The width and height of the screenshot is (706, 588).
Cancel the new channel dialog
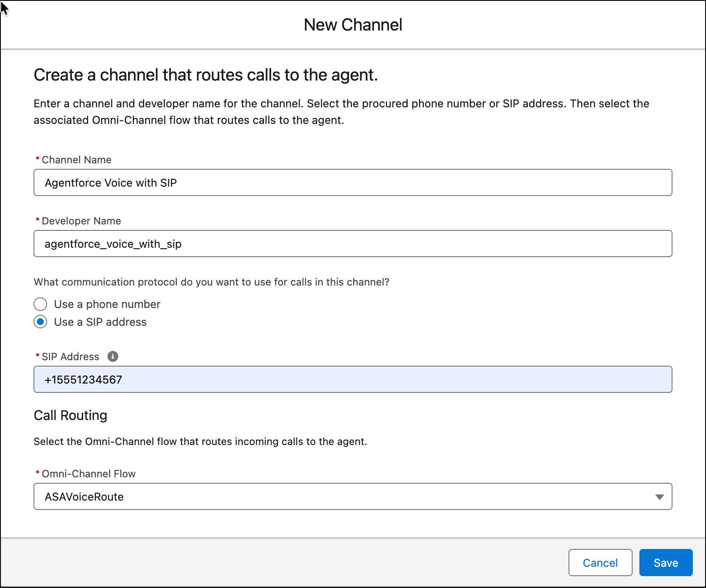pos(600,563)
